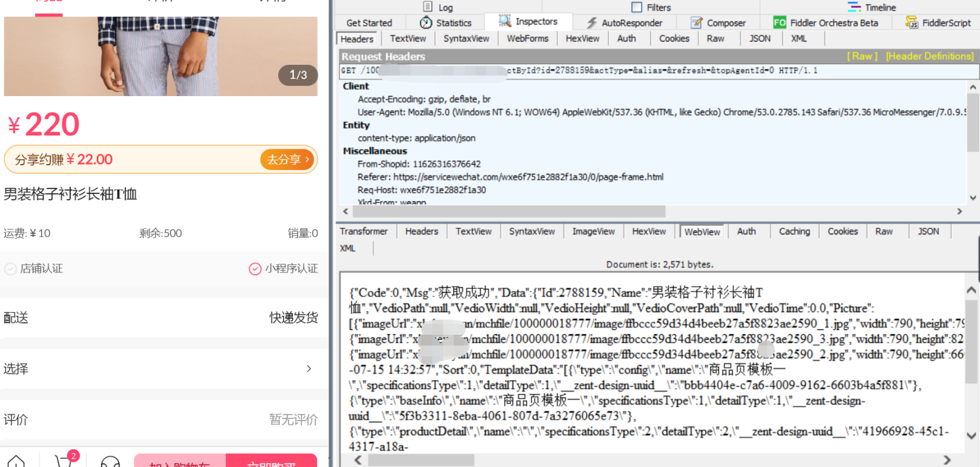Toggle 小程序认证 check icon
The height and width of the screenshot is (467, 980).
255,269
